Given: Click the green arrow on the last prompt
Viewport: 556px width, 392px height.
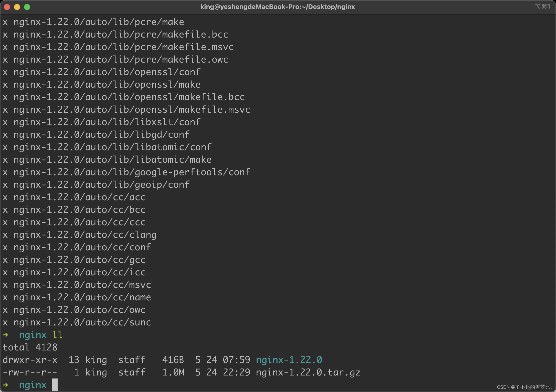Looking at the screenshot, I should point(6,385).
